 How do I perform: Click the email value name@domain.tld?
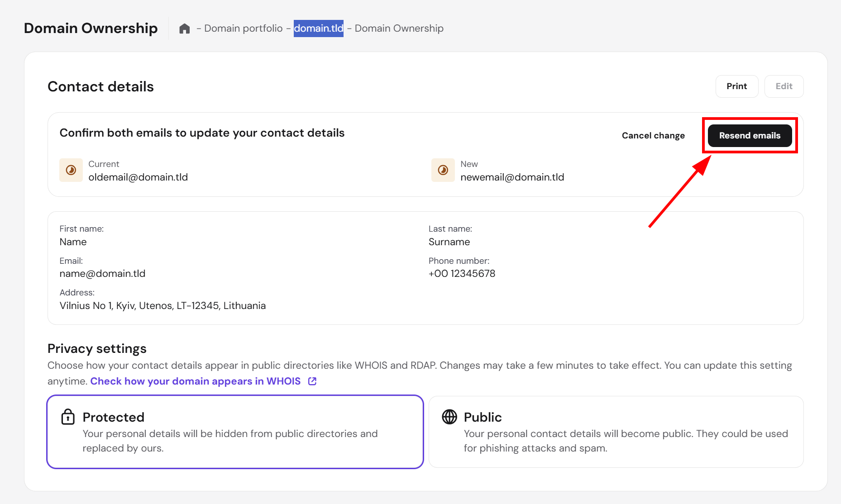(x=102, y=274)
